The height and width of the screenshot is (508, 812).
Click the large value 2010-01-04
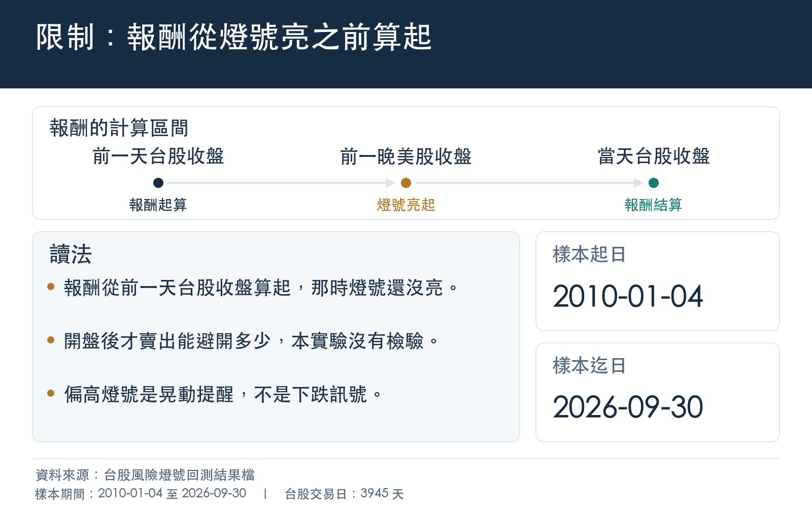628,296
